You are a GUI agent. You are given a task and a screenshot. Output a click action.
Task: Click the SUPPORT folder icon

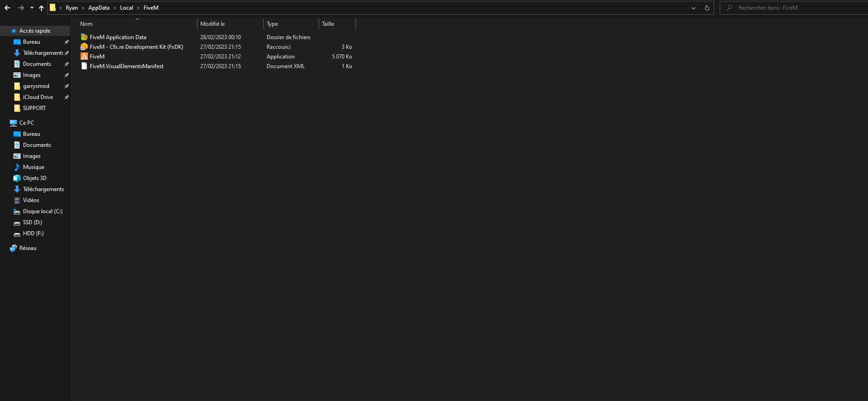17,108
